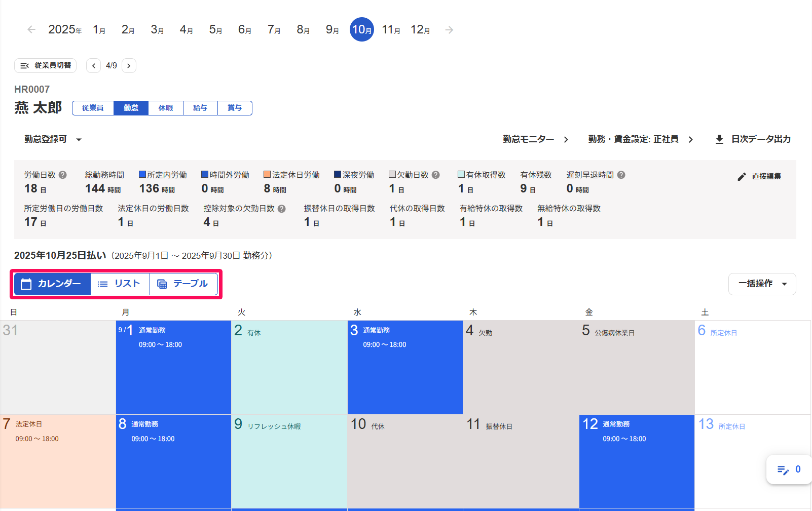Select the リスト view tab
Viewport: 812px width, 511px height.
(120, 284)
